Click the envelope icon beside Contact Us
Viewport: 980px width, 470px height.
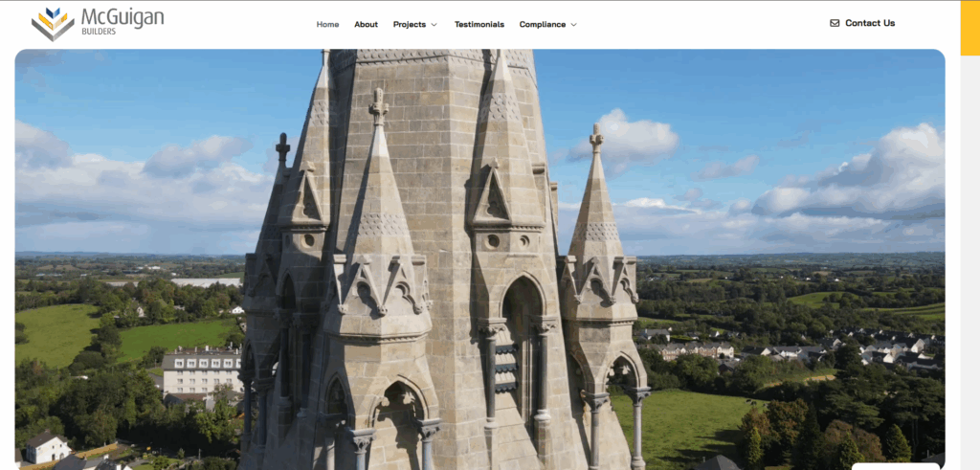835,23
